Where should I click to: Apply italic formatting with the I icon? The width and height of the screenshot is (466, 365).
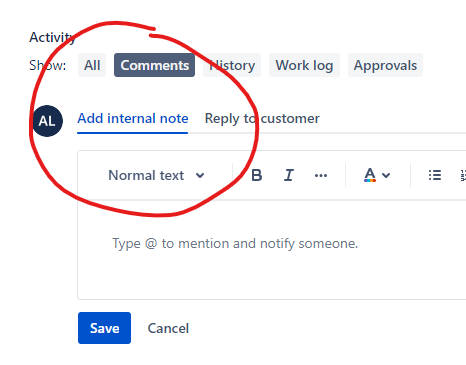tap(289, 175)
